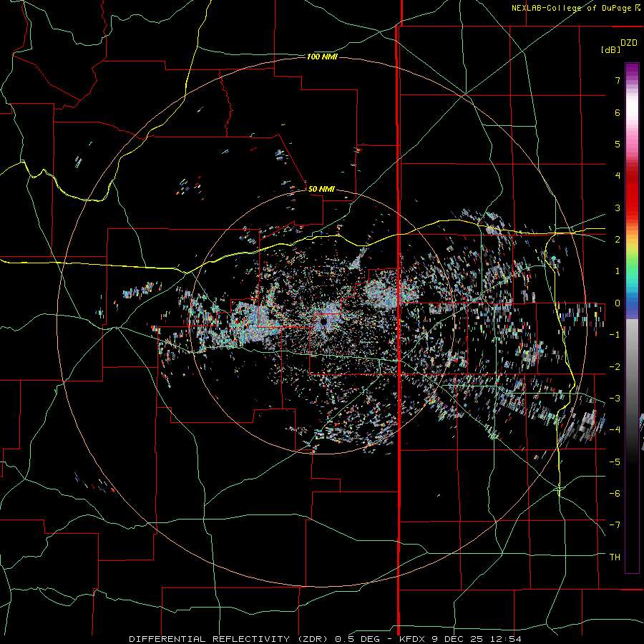Click the radar site center at the null cone

point(323,322)
